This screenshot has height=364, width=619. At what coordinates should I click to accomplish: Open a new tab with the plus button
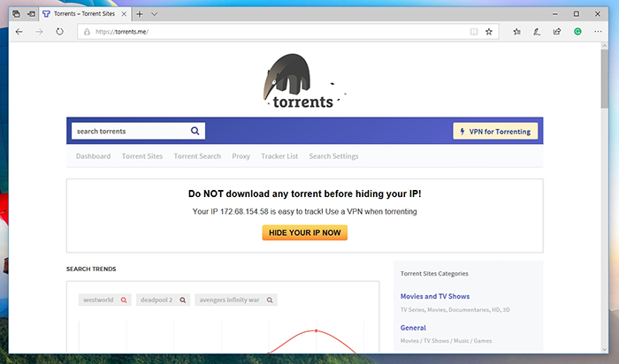(x=140, y=14)
